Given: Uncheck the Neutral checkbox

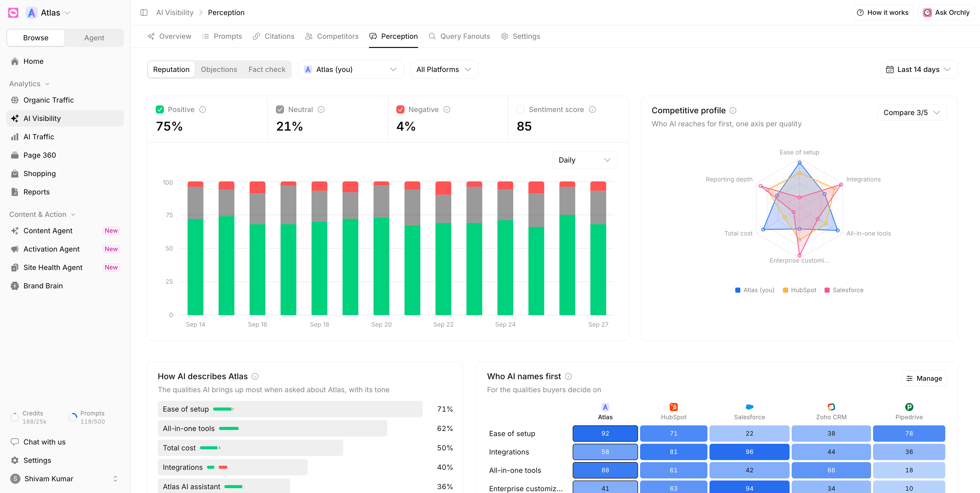Looking at the screenshot, I should pos(280,109).
